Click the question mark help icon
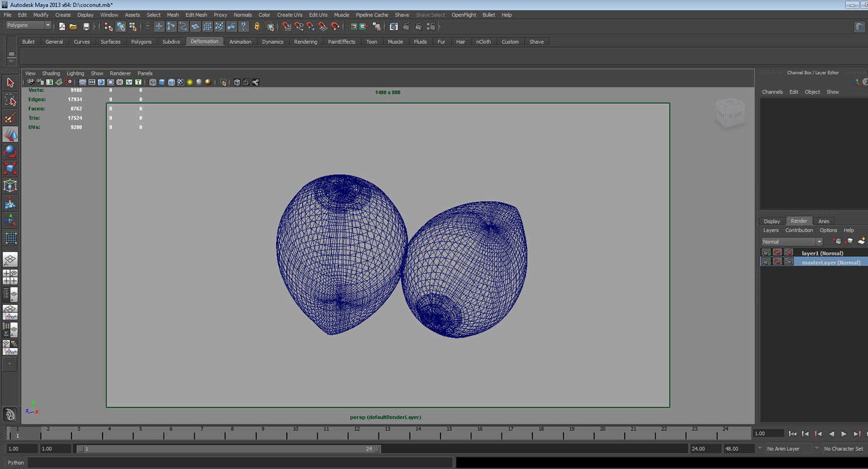This screenshot has height=469, width=868. click(x=243, y=26)
